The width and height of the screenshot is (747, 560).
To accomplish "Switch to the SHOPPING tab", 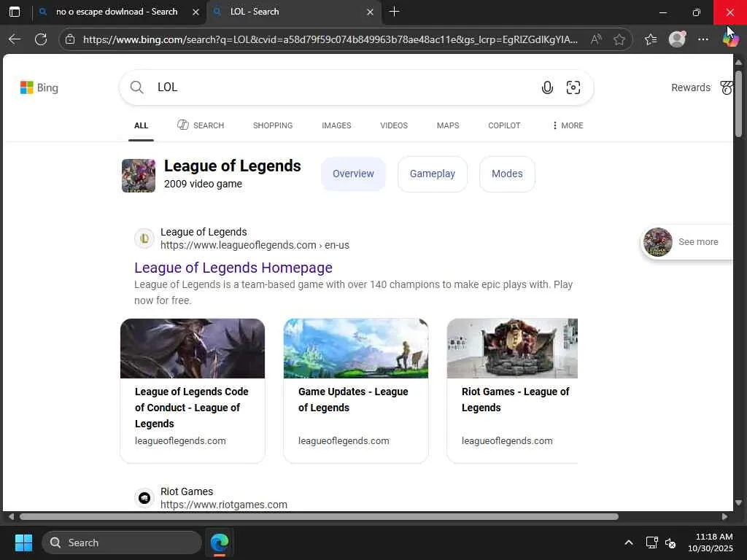I will (273, 125).
